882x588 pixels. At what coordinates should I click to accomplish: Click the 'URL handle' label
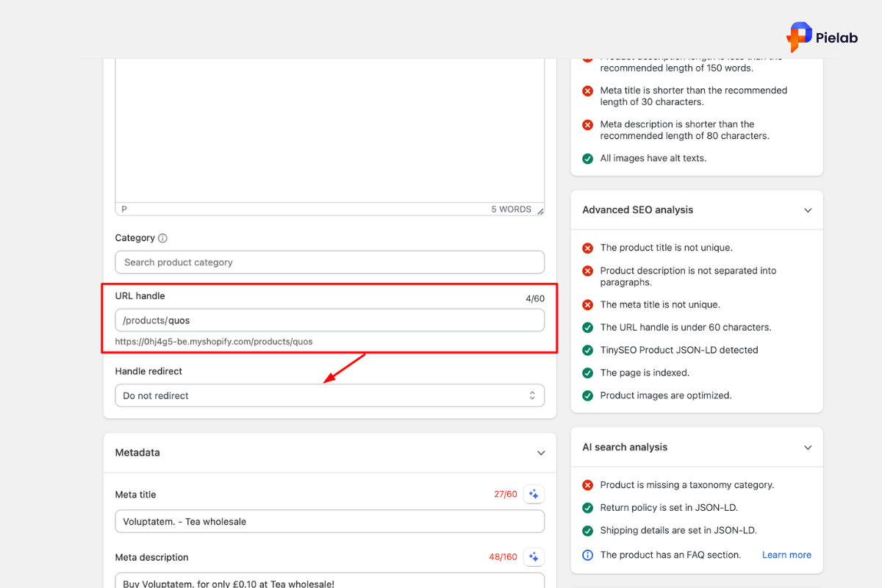(140, 296)
